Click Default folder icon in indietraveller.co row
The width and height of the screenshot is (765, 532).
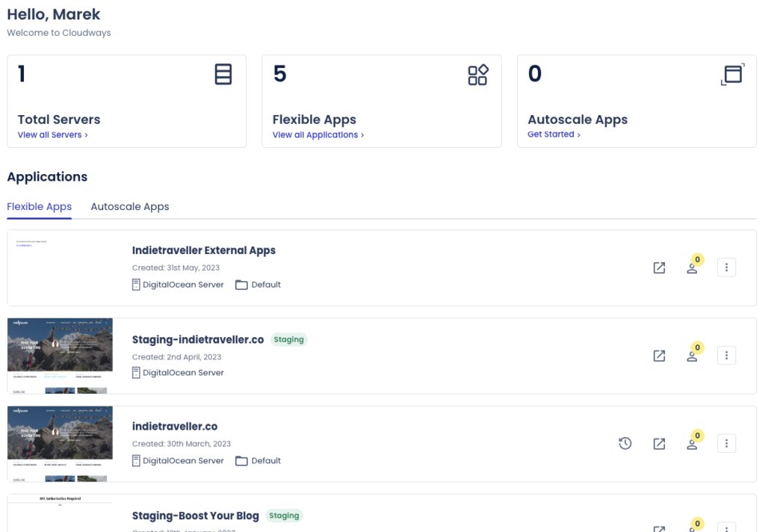pos(241,461)
